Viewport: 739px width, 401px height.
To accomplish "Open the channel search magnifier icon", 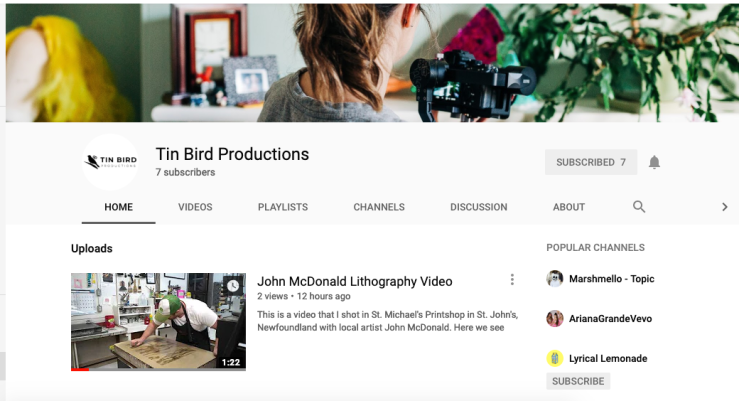I will pyautogui.click(x=639, y=206).
